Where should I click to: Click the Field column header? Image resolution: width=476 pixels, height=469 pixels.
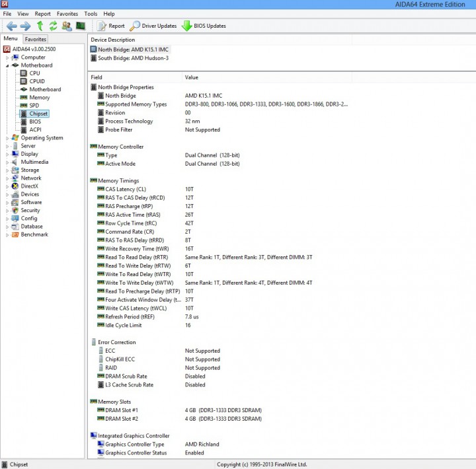[x=135, y=77]
